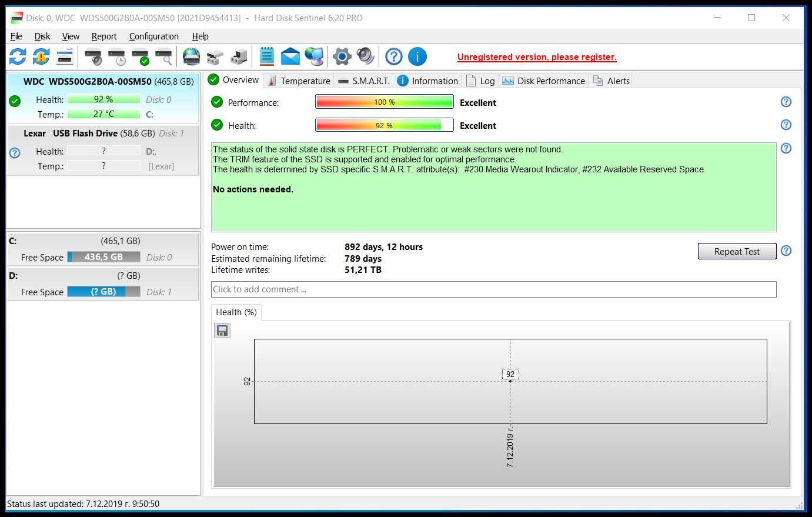Click the 92 data point on health graph
The image size is (812, 517).
(x=510, y=381)
